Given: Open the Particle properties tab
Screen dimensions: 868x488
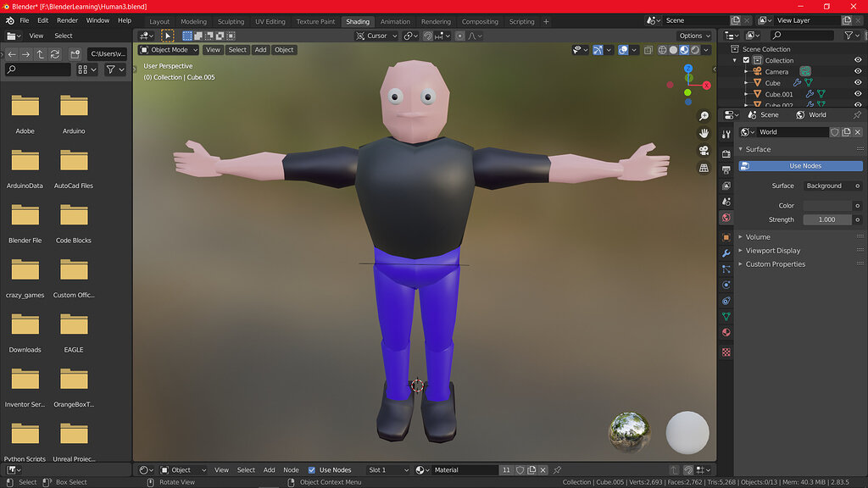Looking at the screenshot, I should 726,269.
